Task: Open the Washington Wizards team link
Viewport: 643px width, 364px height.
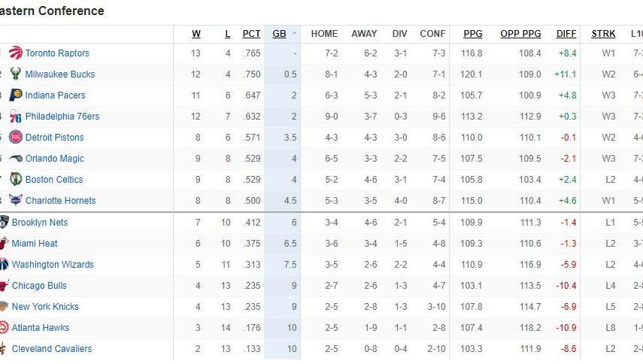Action: (x=53, y=265)
